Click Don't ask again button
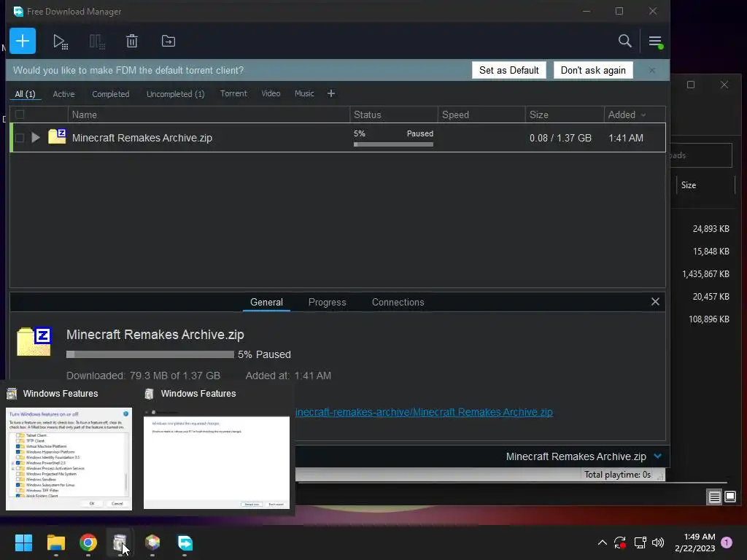This screenshot has height=560, width=747. coord(593,70)
